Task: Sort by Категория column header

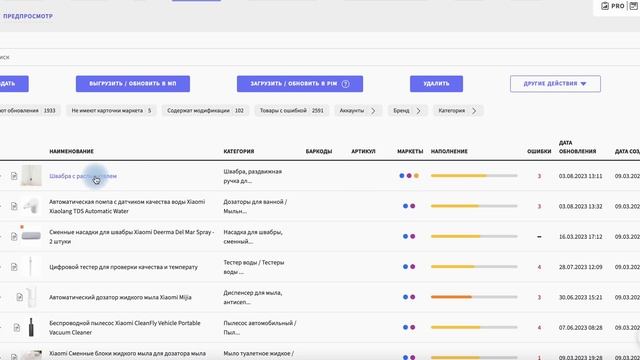Action: pyautogui.click(x=239, y=151)
